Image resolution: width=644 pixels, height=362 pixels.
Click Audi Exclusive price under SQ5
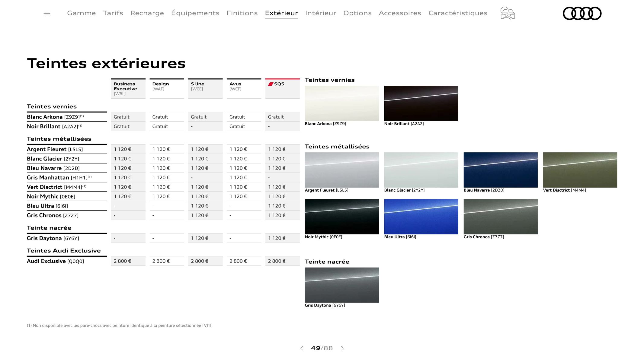[283, 261]
